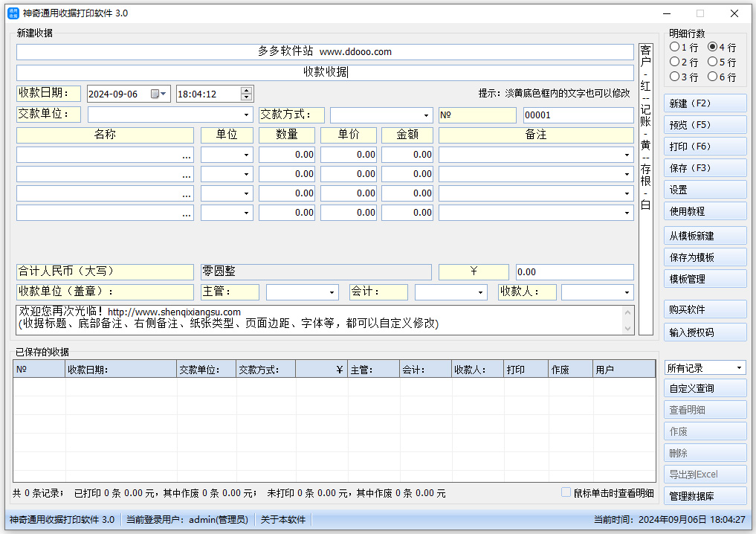Viewport: 756px width, 534px height.
Task: Open the 设置 panel
Action: click(705, 189)
